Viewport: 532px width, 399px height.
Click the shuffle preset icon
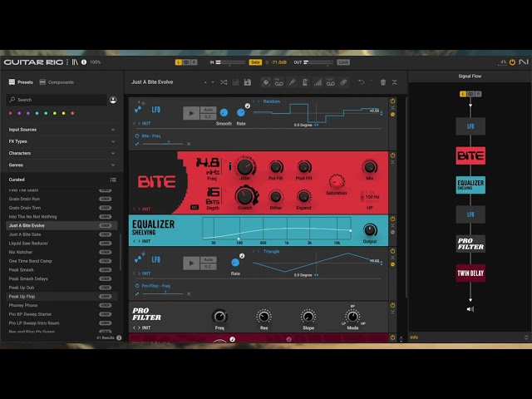224,82
